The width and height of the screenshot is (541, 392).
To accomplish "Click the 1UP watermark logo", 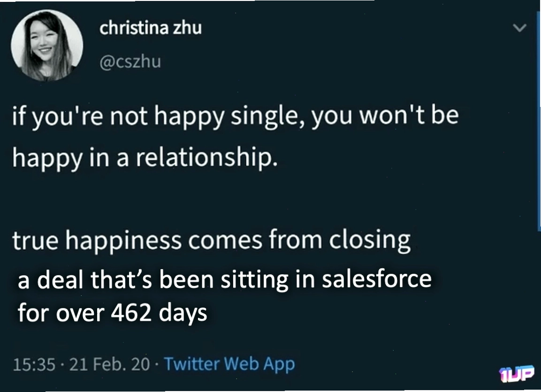I will coord(517,374).
